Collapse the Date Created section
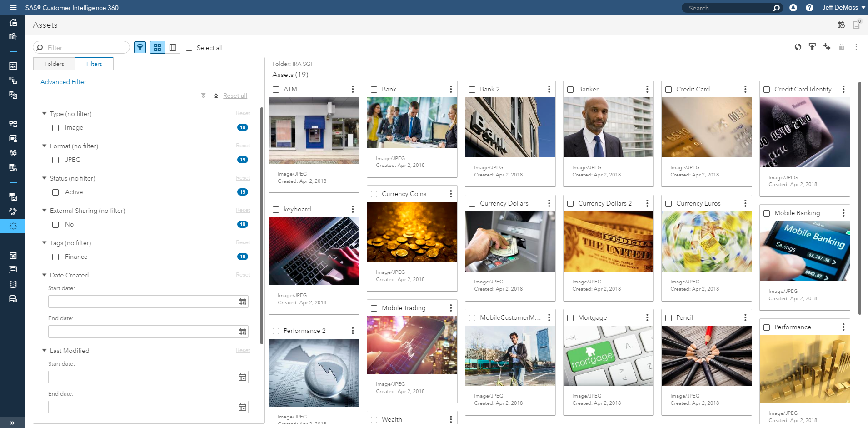Viewport: 868px width, 428px height. (x=44, y=275)
